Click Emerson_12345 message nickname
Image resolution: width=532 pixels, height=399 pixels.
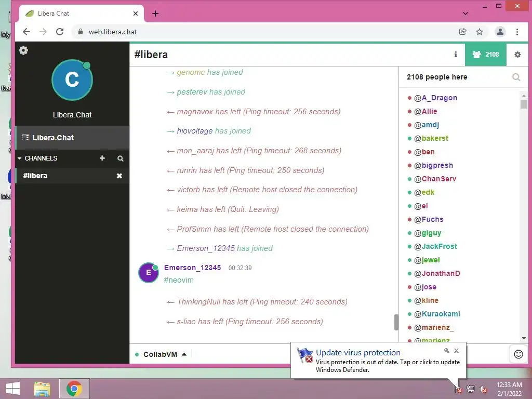[192, 268]
